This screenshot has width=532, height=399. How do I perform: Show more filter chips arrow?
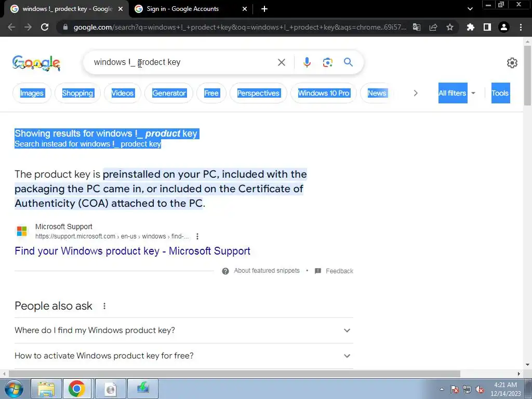click(416, 93)
